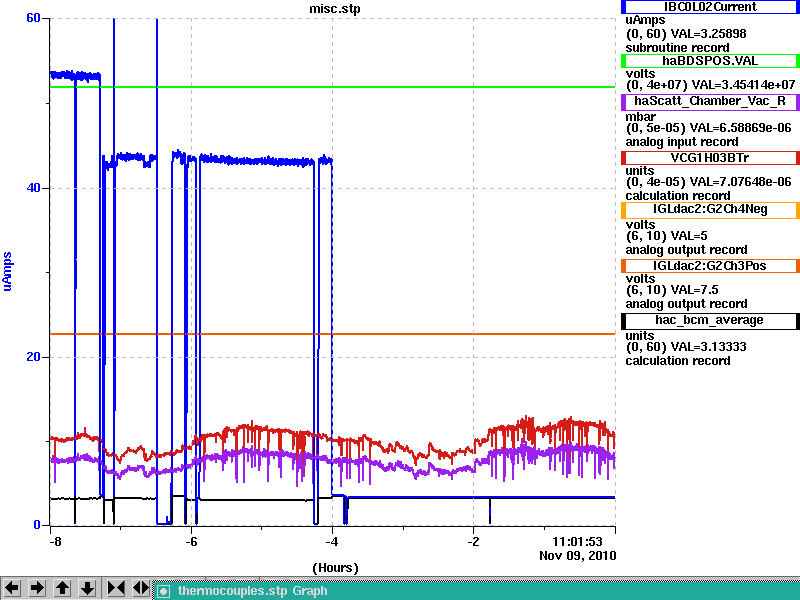Click the 'analog input record' text
Screen dimensions: 800x600
pyautogui.click(x=682, y=142)
